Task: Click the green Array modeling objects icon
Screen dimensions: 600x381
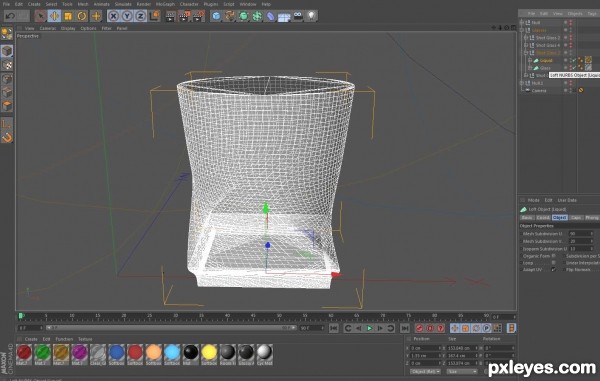Action: point(257,16)
